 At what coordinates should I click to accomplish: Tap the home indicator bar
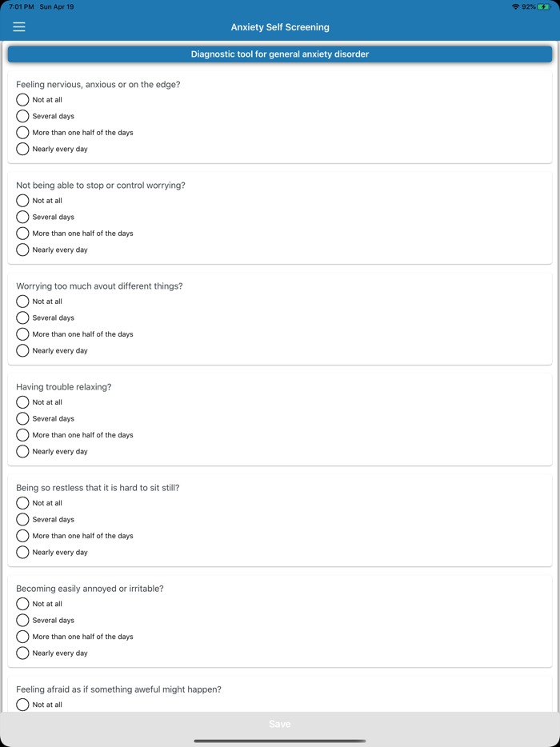(x=280, y=741)
